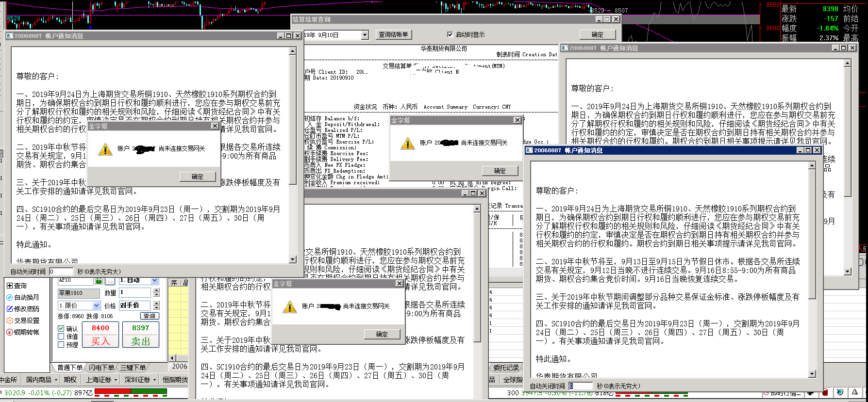The width and height of the screenshot is (868, 402).
Task: Click the 8400 买入 buy button
Action: point(100,335)
